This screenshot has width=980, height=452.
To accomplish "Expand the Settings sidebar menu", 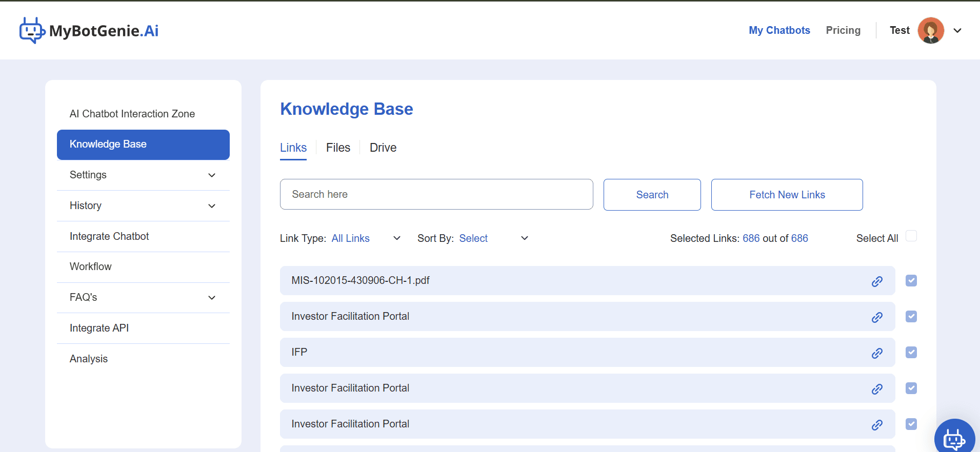I will [143, 175].
